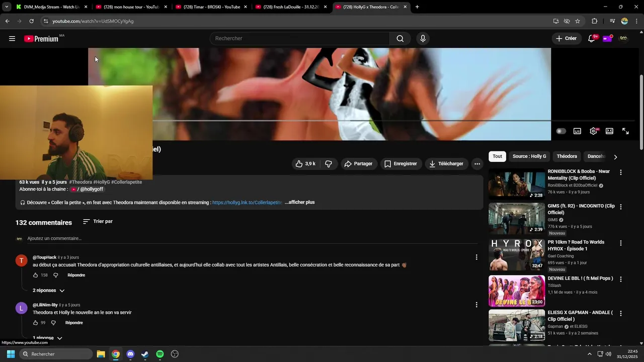Open Chrome tab search dropdown
This screenshot has width=644, height=362.
7,7
